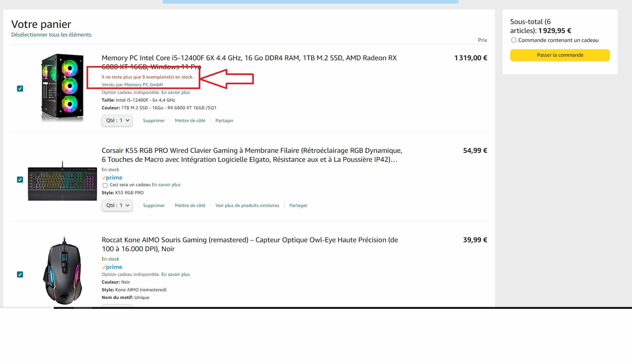Click 'Passer la commande' button

pyautogui.click(x=560, y=55)
